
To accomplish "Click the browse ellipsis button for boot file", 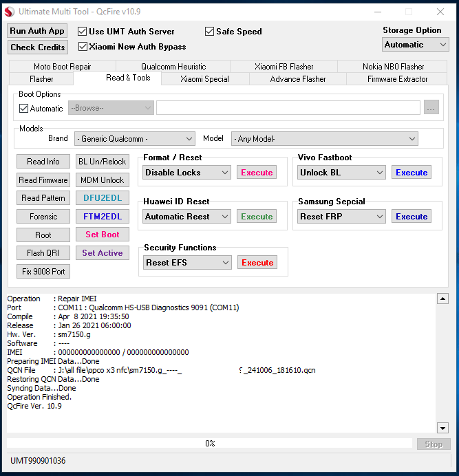I will coord(431,108).
